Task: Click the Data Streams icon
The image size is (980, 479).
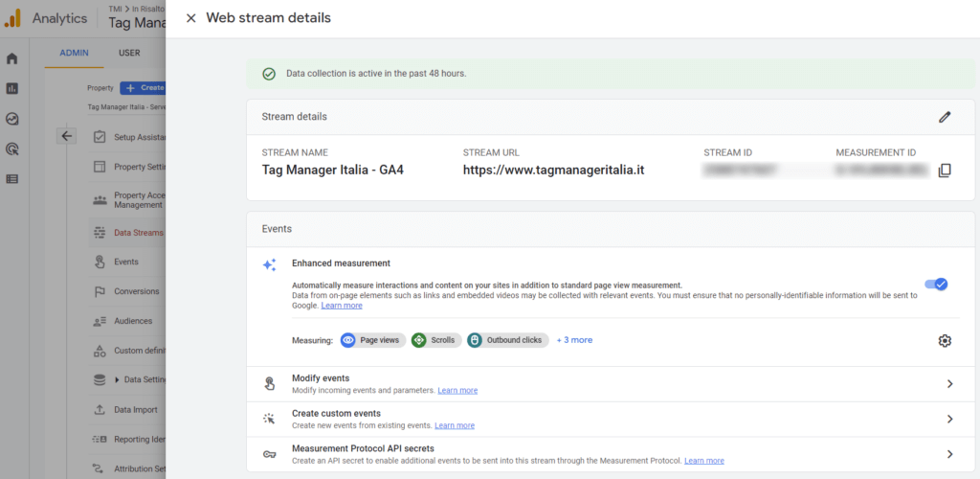Action: [x=100, y=233]
